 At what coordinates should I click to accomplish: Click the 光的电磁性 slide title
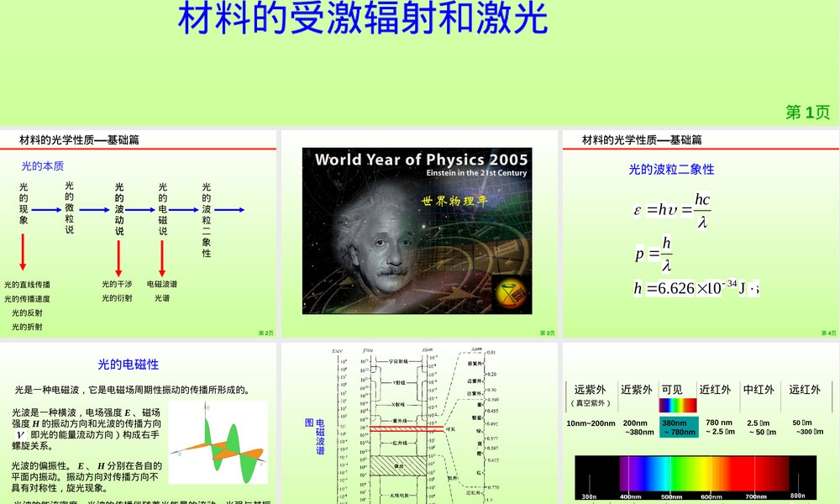tap(128, 365)
